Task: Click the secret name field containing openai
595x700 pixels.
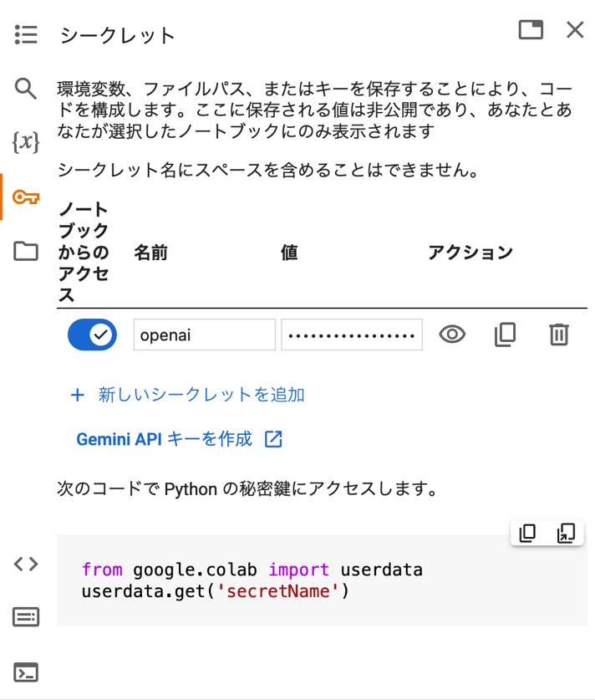Action: (205, 335)
